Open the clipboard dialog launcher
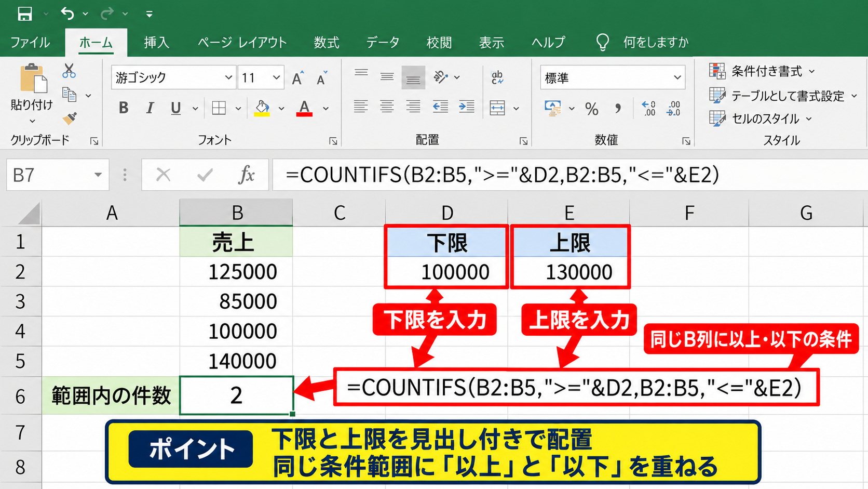 pyautogui.click(x=94, y=141)
